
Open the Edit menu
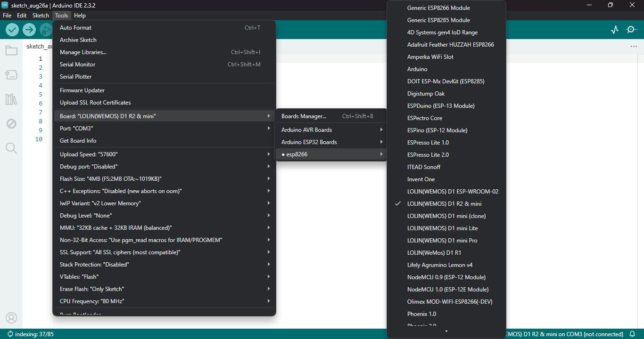22,16
